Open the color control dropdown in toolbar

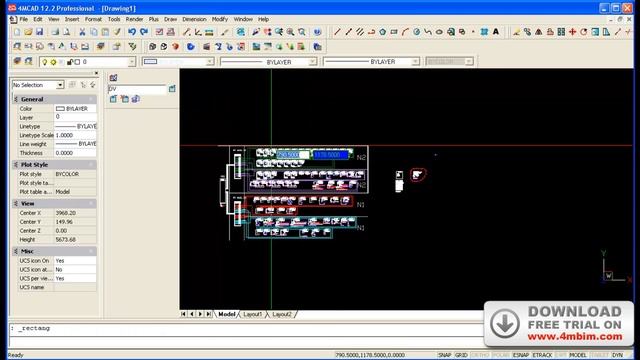pyautogui.click(x=209, y=62)
